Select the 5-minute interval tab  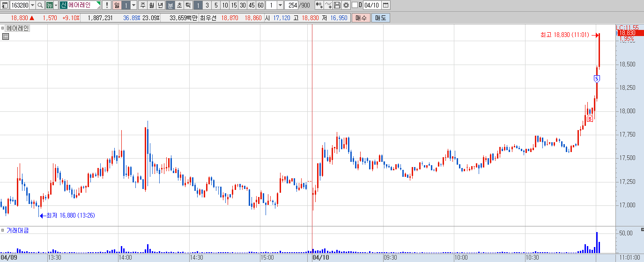[216, 6]
